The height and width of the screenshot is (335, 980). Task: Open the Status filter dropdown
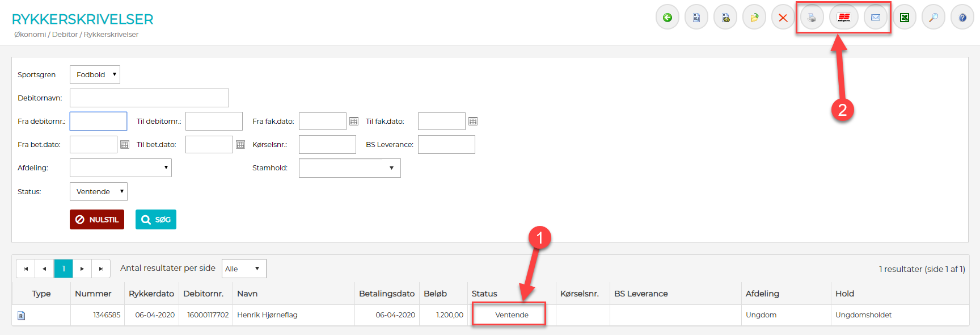click(98, 192)
